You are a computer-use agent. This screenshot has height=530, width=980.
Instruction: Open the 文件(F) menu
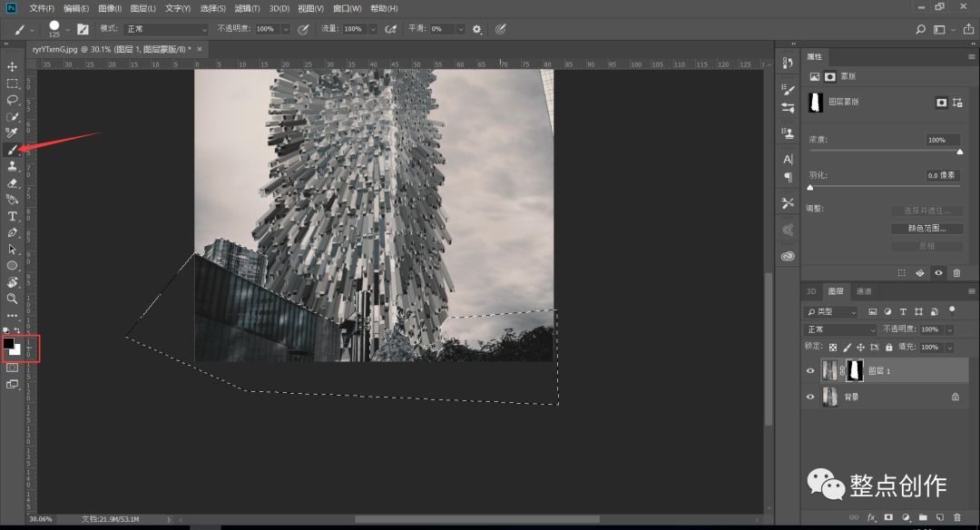(x=41, y=8)
